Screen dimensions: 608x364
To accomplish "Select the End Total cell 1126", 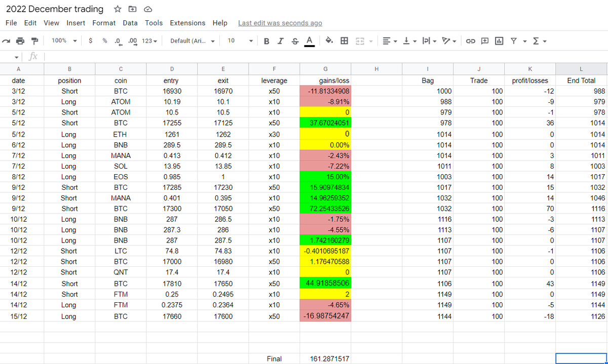I will tap(581, 316).
